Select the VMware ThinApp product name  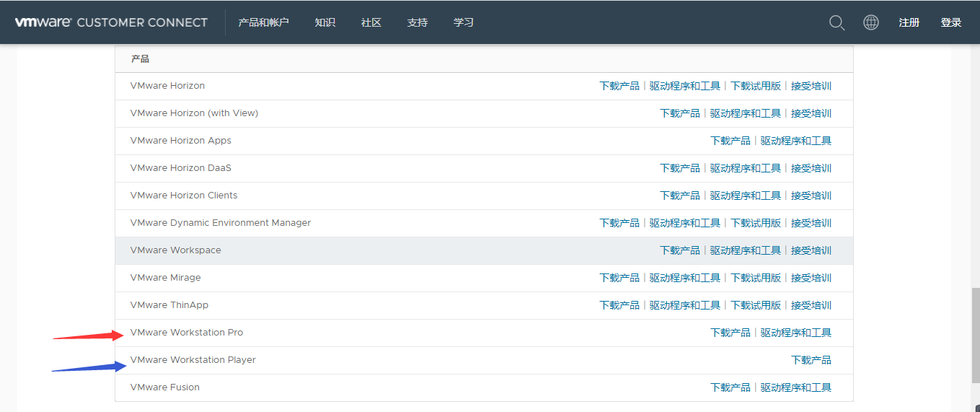pos(169,305)
